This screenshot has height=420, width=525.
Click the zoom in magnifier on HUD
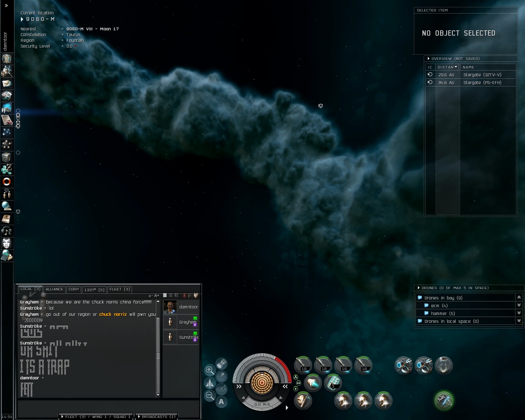(x=210, y=370)
